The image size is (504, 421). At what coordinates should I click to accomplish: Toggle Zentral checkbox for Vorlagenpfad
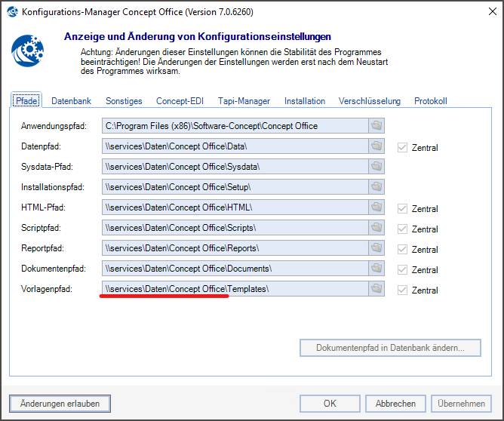click(402, 290)
